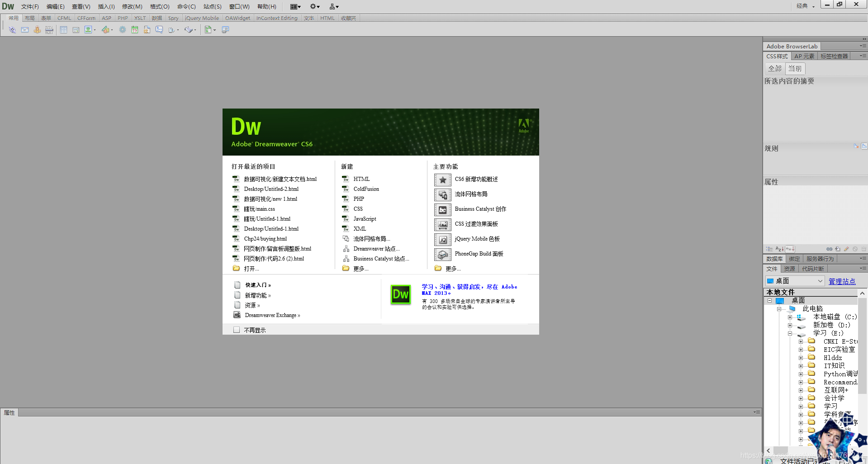Open the 站点(S) menu
This screenshot has height=464, width=868.
coord(212,6)
